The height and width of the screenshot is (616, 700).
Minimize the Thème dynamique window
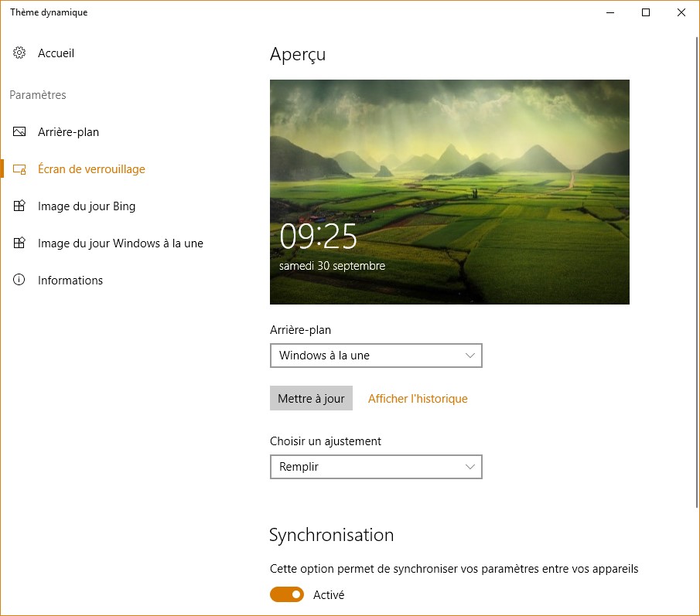[x=610, y=12]
